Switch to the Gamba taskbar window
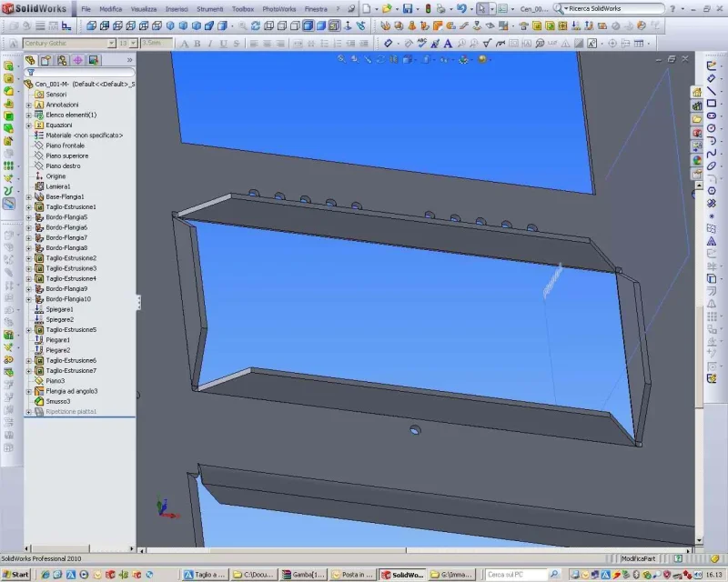This screenshot has height=582, width=728. pyautogui.click(x=303, y=575)
